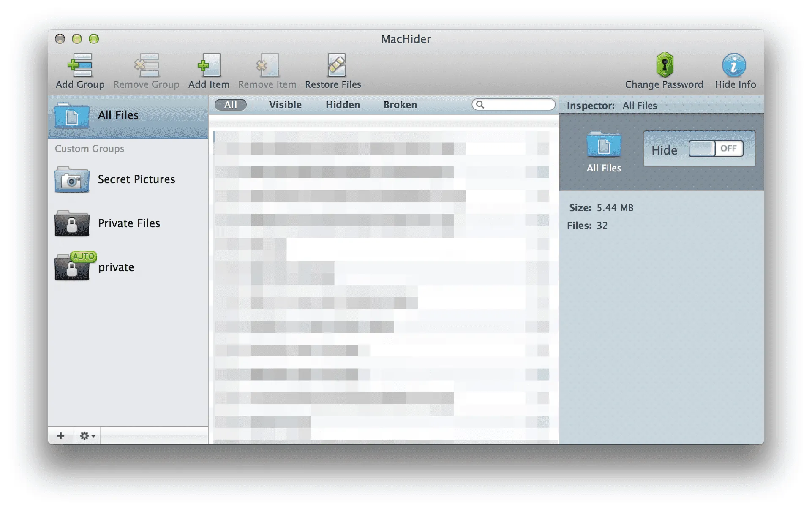This screenshot has height=511, width=812.
Task: Click the Remove Item toolbar icon
Action: click(x=267, y=65)
